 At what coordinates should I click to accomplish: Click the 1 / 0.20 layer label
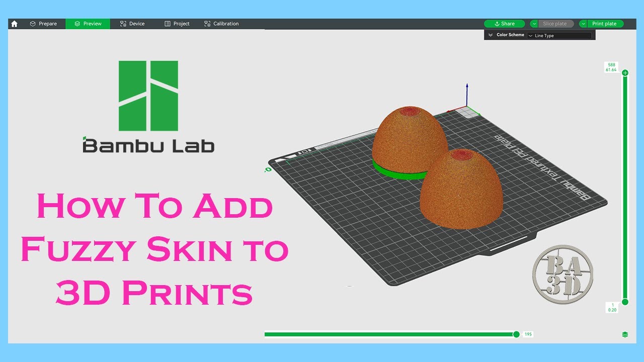[x=612, y=307]
